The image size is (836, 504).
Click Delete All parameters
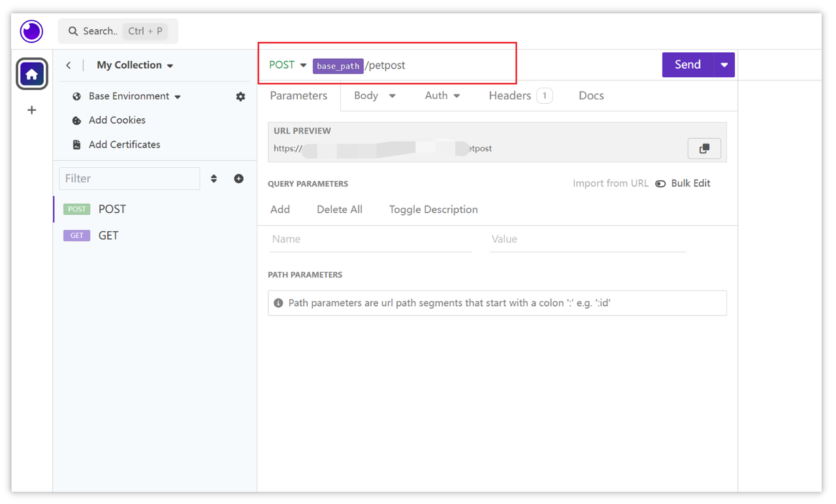340,210
